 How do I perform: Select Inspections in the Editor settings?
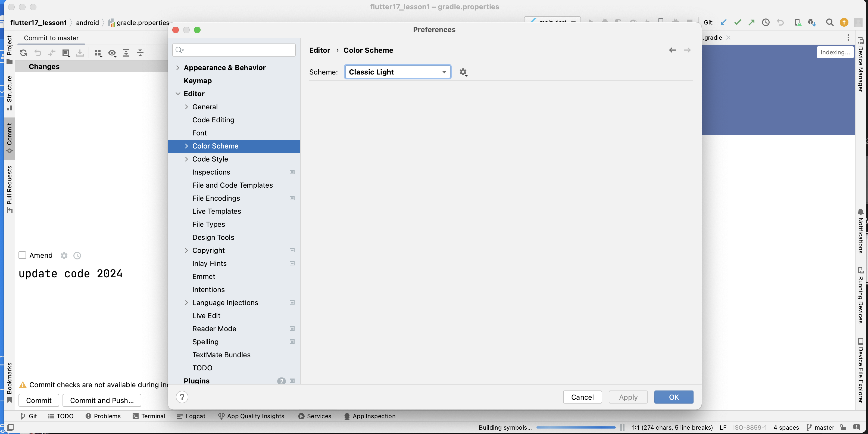click(211, 172)
